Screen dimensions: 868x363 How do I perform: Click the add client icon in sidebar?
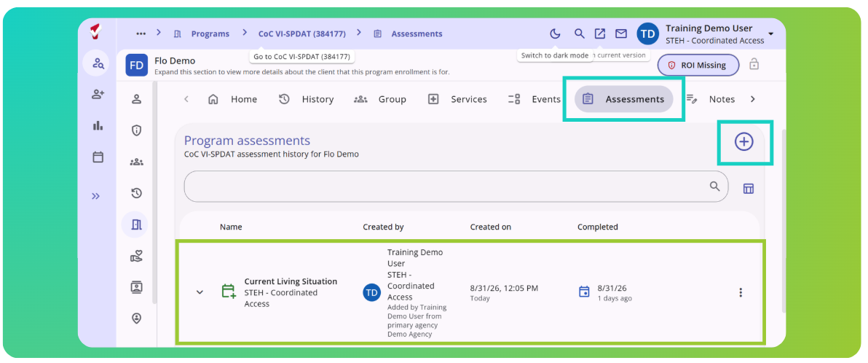pos(98,95)
